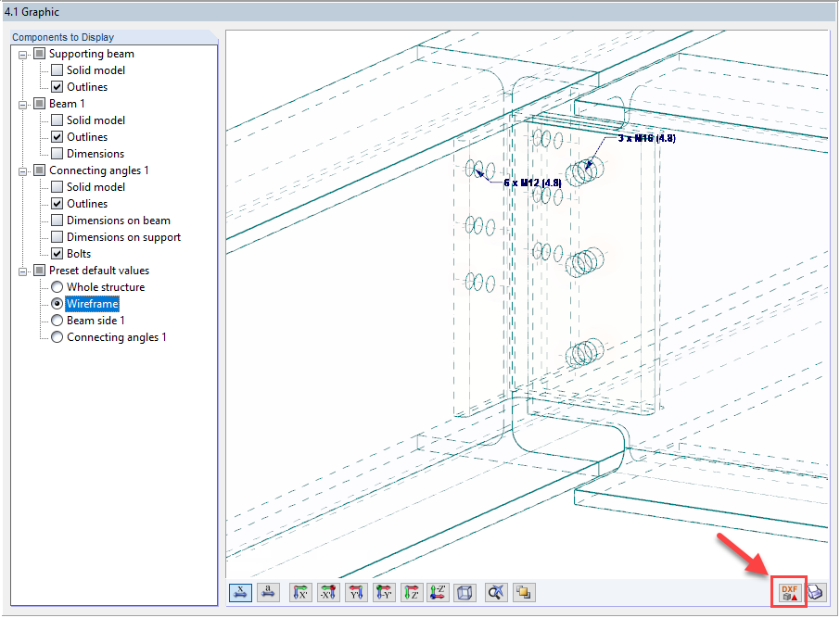Collapse the Supporting beam tree node
Image resolution: width=840 pixels, height=618 pixels.
pyautogui.click(x=23, y=53)
